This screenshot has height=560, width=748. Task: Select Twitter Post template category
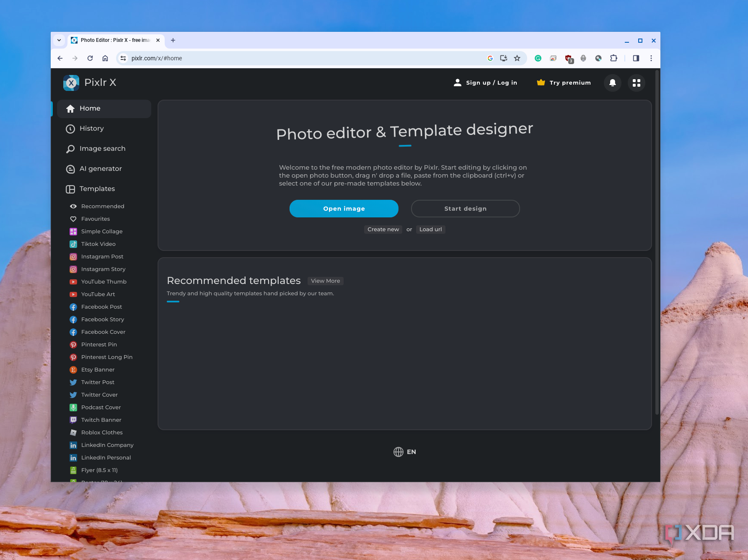tap(92, 382)
